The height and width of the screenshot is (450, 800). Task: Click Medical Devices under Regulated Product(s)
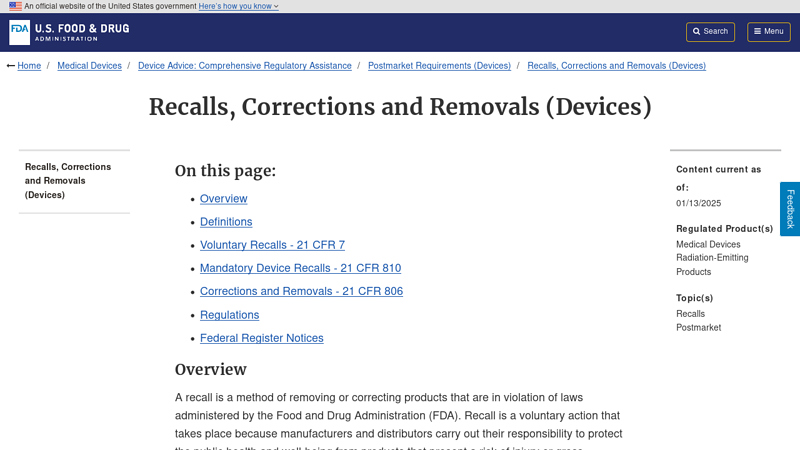click(x=708, y=244)
